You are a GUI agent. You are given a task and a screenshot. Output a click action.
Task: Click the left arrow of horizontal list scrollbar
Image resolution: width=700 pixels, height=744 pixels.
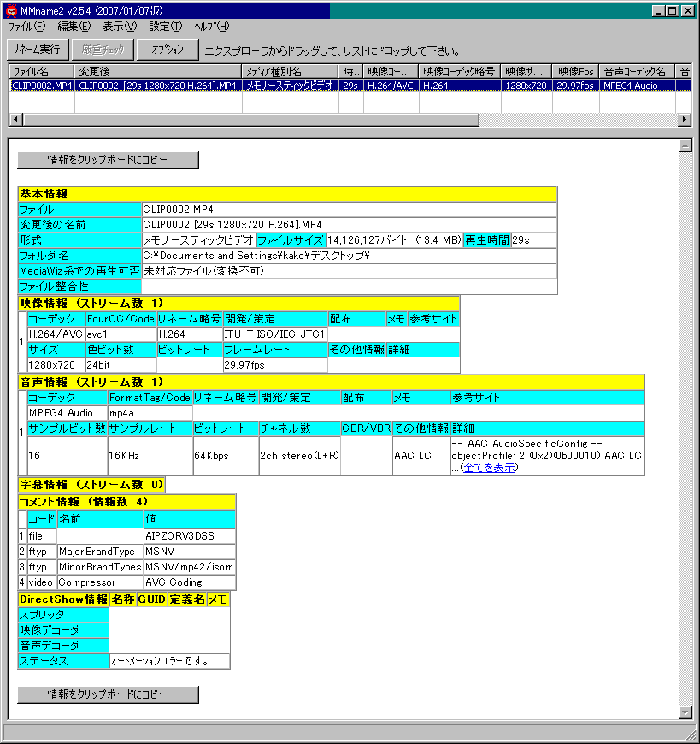tap(15, 120)
